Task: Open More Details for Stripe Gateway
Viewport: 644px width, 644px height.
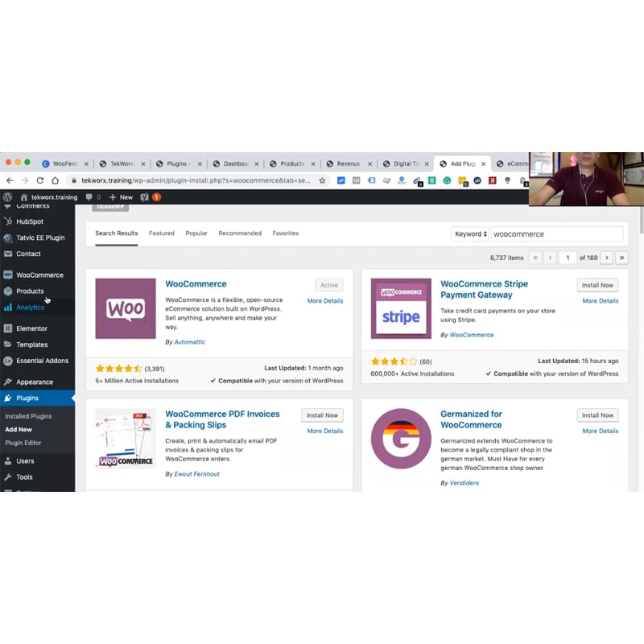Action: click(x=601, y=301)
